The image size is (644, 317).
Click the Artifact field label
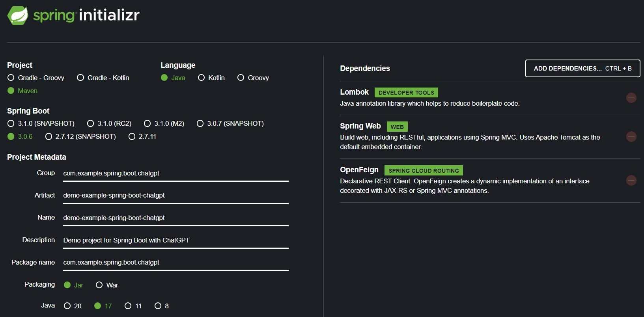pos(45,195)
